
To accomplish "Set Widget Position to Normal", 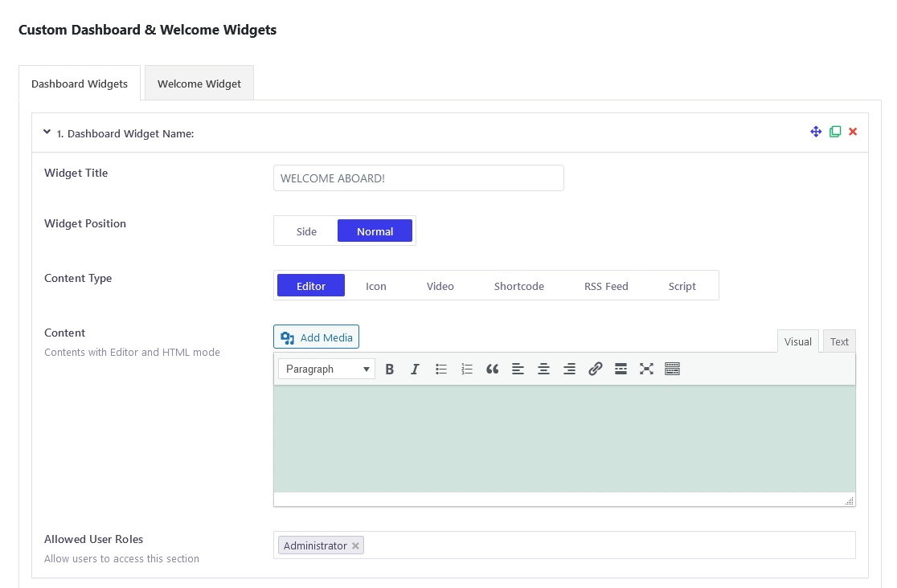I will 375,231.
